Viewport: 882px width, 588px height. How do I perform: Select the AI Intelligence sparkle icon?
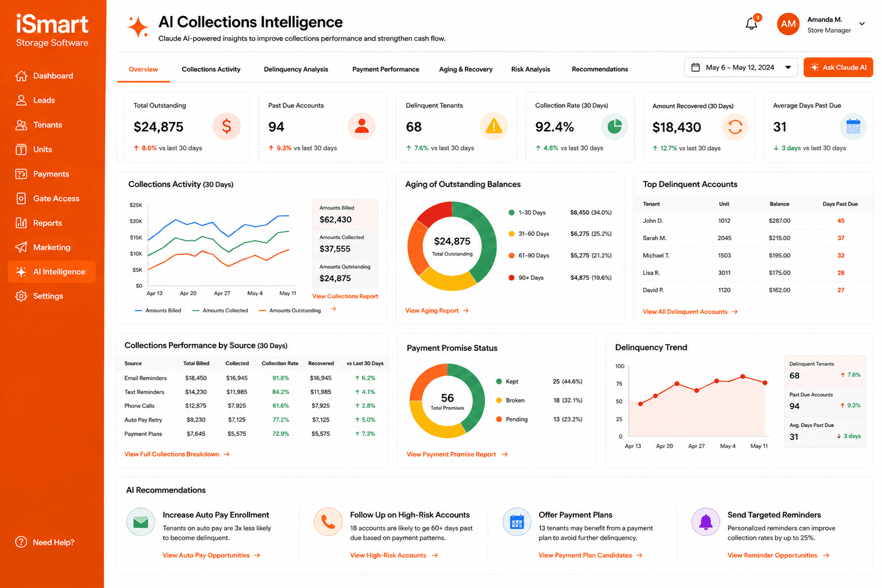click(21, 272)
